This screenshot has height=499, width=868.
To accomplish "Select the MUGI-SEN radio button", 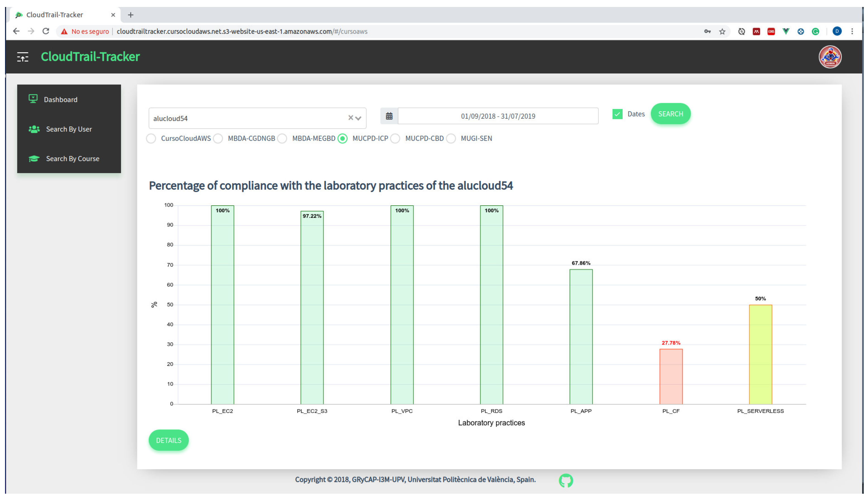I will (x=451, y=139).
